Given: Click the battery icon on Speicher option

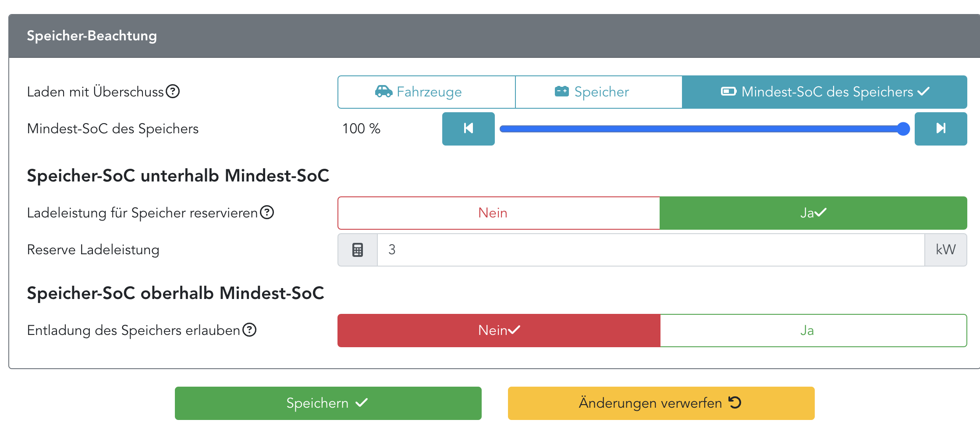Looking at the screenshot, I should point(561,92).
